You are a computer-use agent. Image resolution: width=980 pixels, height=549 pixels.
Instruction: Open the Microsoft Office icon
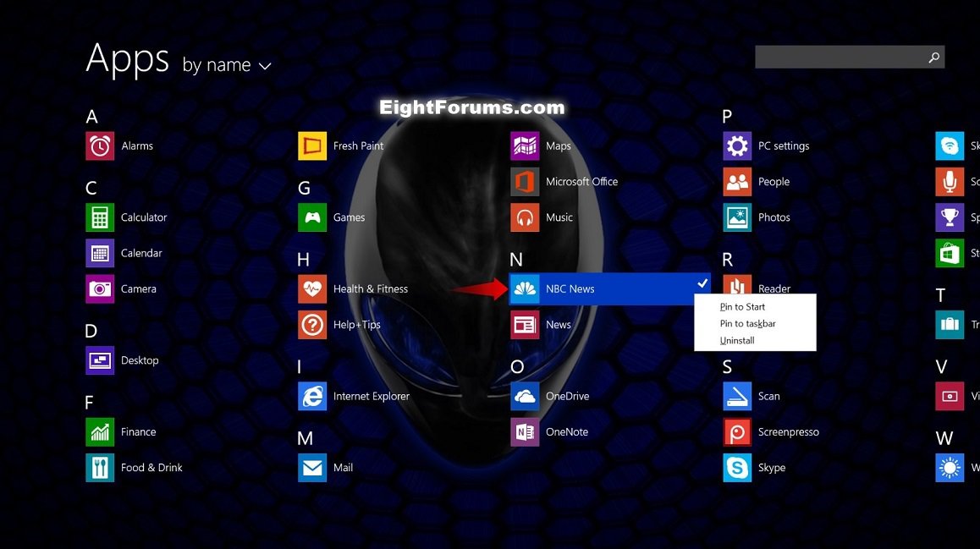point(525,182)
